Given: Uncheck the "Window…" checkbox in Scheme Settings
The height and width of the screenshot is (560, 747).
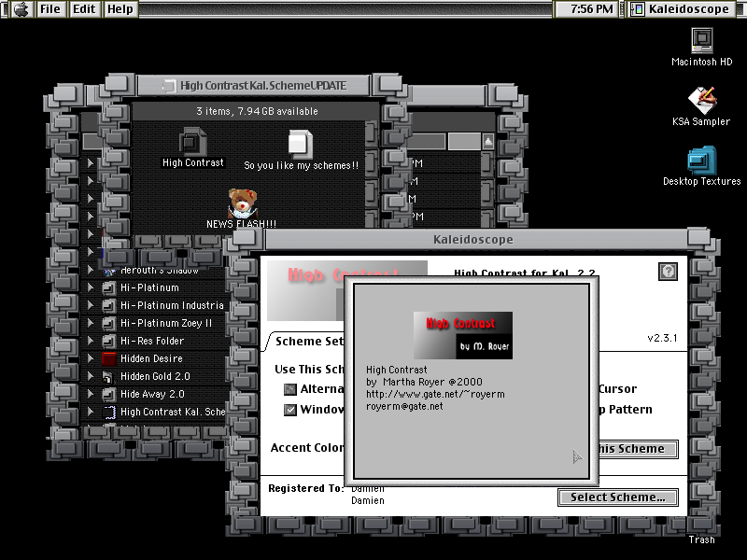Looking at the screenshot, I should pos(289,410).
